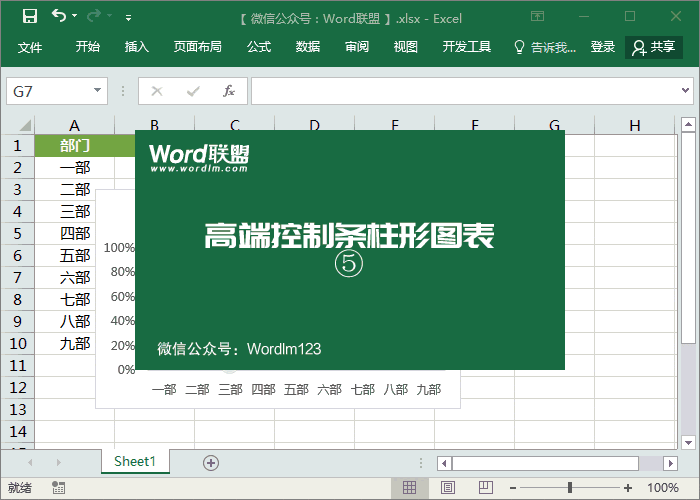The height and width of the screenshot is (500, 700).
Task: Click cell containing 四部
Action: (x=75, y=233)
